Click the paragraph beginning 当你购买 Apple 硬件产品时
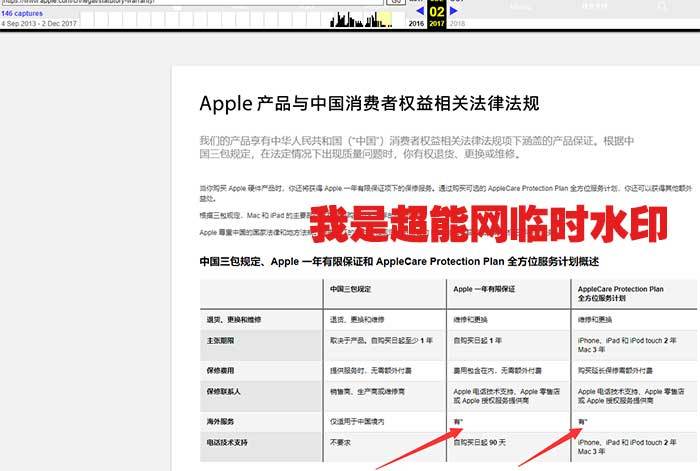The width and height of the screenshot is (700, 471). 446,193
